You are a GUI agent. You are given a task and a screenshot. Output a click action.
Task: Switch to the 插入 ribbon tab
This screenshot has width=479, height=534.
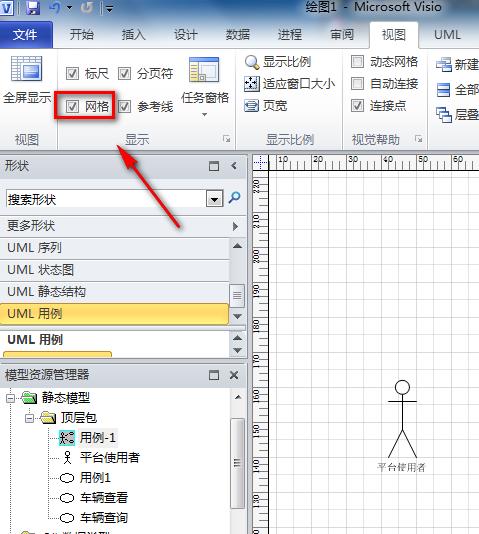(x=133, y=34)
